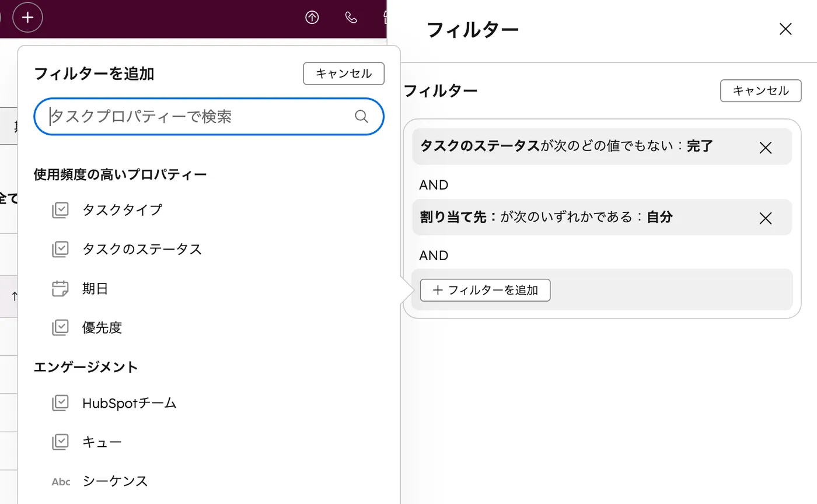Remove the 割り当て先 filter condition
This screenshot has height=504, width=817.
pos(765,218)
